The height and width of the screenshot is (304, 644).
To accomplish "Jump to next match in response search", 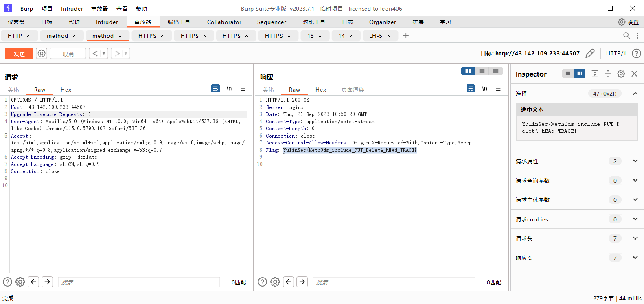I will [x=302, y=282].
